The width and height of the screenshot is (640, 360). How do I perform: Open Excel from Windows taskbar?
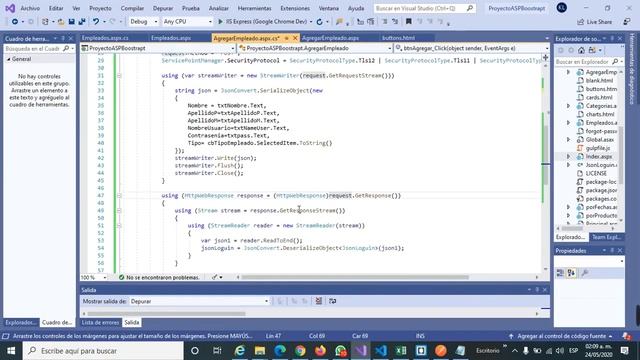(401, 351)
